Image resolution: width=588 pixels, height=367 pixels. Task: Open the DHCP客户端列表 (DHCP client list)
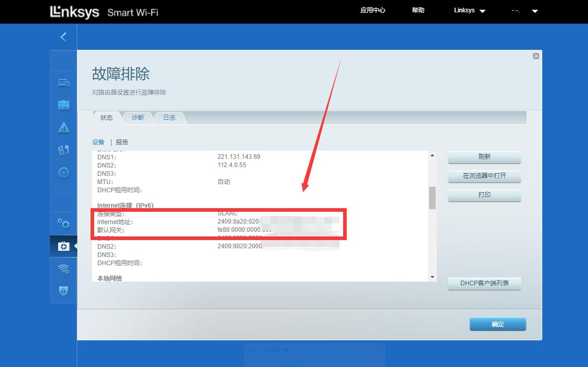tap(484, 283)
